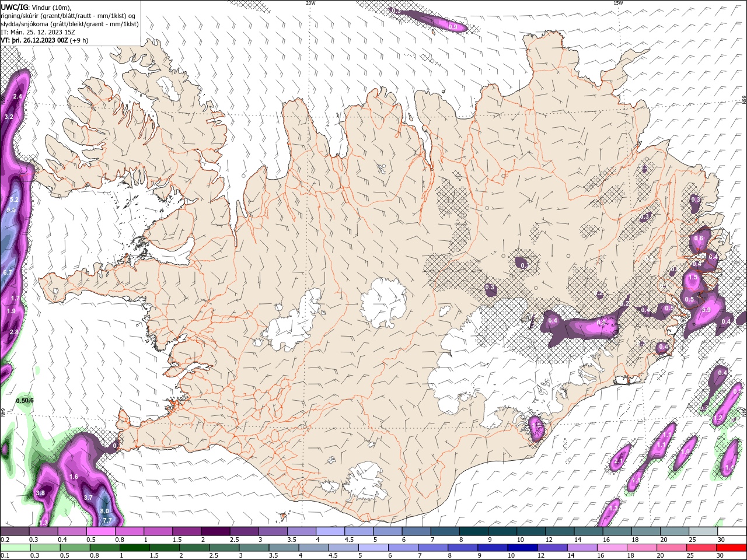Click the pale green first swatch in rain legend

pos(15,547)
